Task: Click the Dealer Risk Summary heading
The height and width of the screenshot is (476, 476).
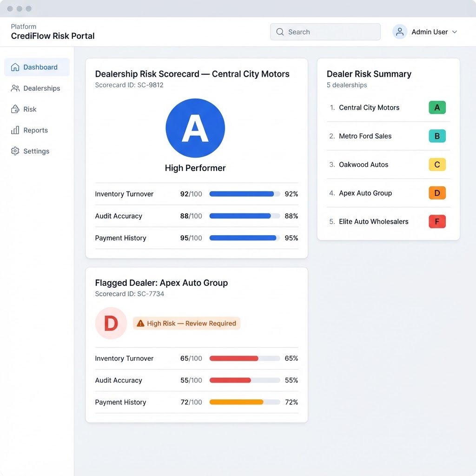Action: pos(369,74)
